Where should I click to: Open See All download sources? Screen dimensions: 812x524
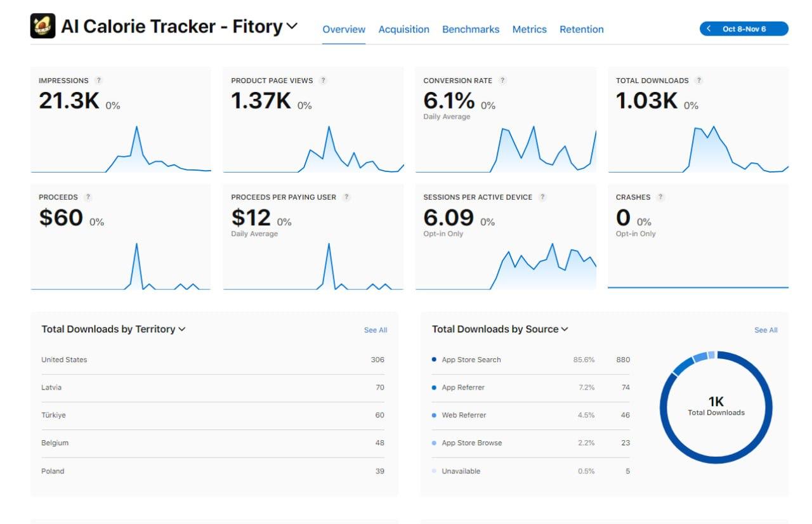pyautogui.click(x=765, y=330)
